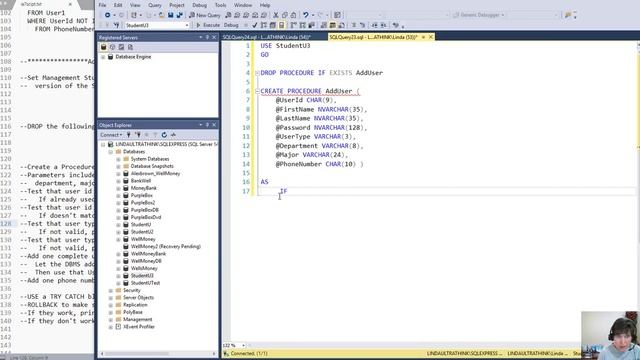Image resolution: width=640 pixels, height=360 pixels.
Task: Expand the Security folder node
Action: point(111,290)
